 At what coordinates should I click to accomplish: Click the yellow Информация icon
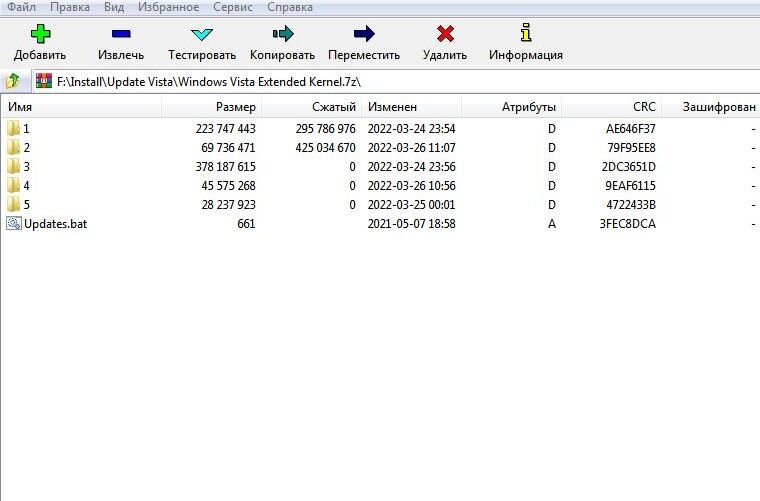526,32
